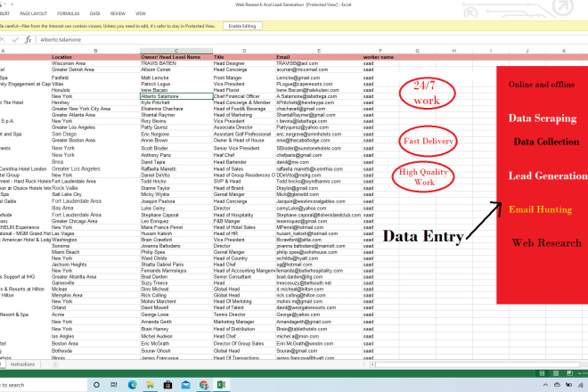Switch to the Instructions sheet tab
This screenshot has width=588, height=392.
click(22, 364)
